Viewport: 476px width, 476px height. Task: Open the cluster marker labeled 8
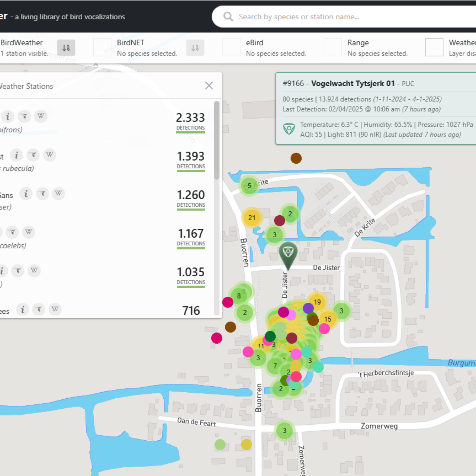[x=239, y=296]
